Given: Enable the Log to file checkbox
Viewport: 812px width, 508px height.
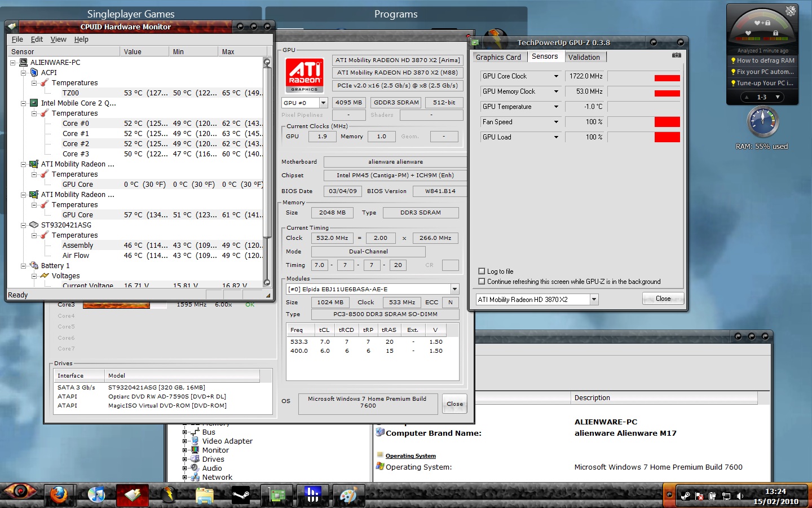Looking at the screenshot, I should pos(482,271).
